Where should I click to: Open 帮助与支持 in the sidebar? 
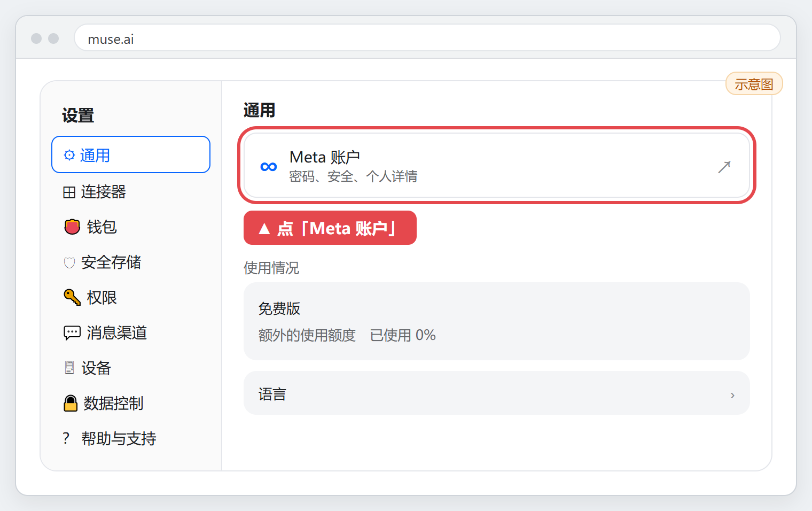(x=131, y=438)
